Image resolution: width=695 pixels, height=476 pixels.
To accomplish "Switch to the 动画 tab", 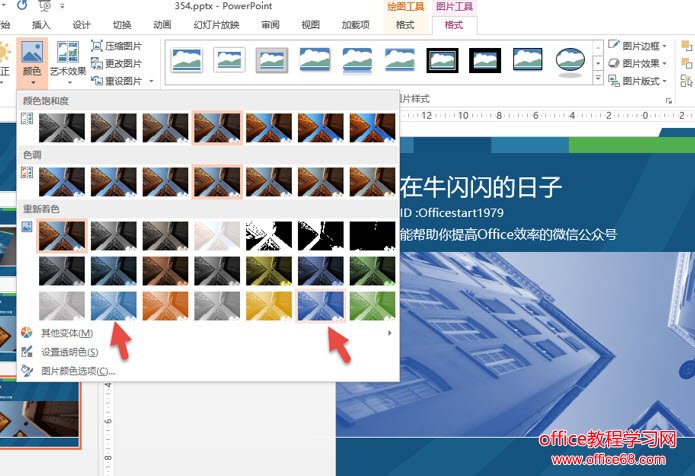I will tap(162, 25).
